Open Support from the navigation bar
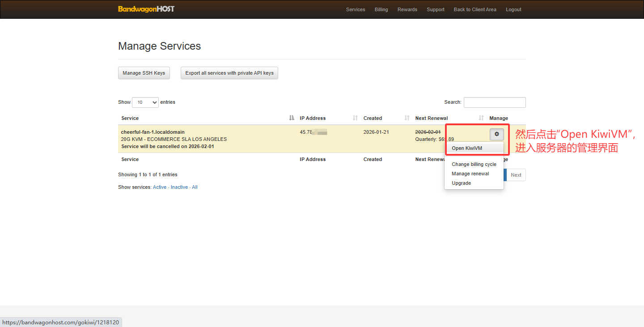 [435, 9]
